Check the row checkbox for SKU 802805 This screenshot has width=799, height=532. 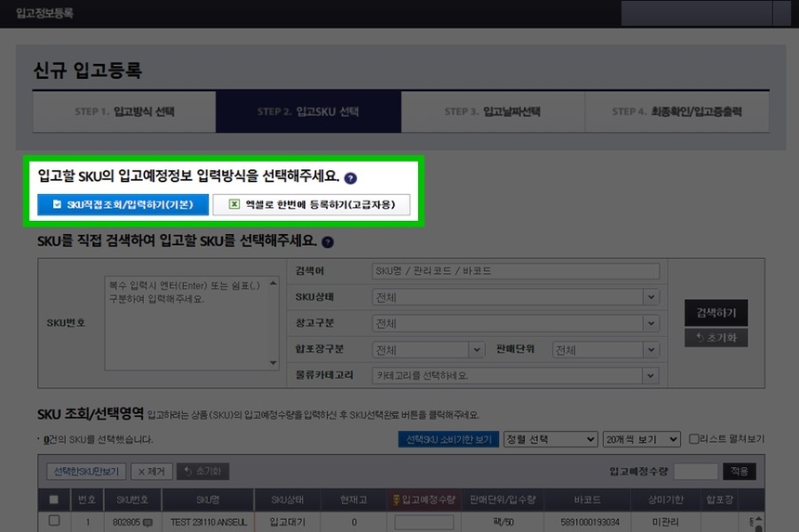tap(54, 521)
